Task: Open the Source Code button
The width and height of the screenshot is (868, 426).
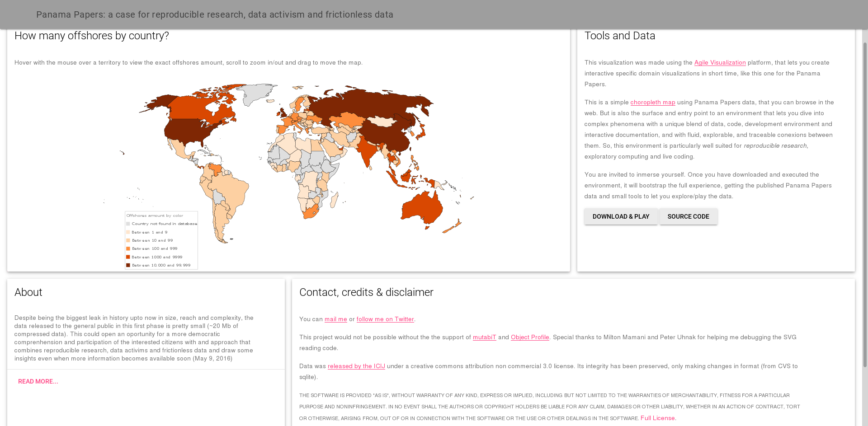Action: [x=688, y=217]
